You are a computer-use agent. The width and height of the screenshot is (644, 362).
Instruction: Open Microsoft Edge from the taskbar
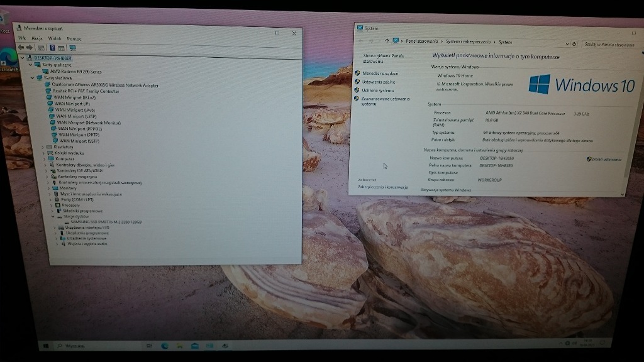[x=165, y=346]
